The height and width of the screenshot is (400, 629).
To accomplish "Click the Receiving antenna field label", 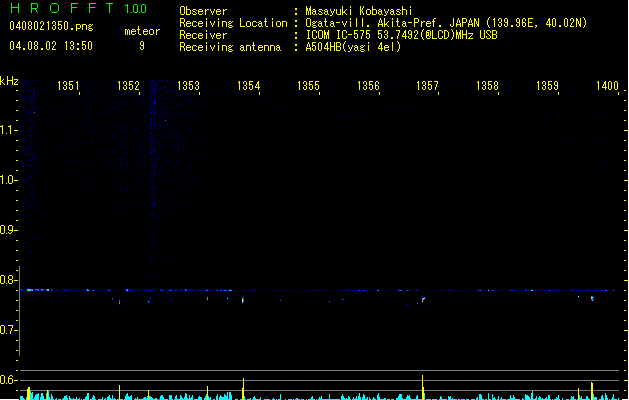I will (x=230, y=47).
